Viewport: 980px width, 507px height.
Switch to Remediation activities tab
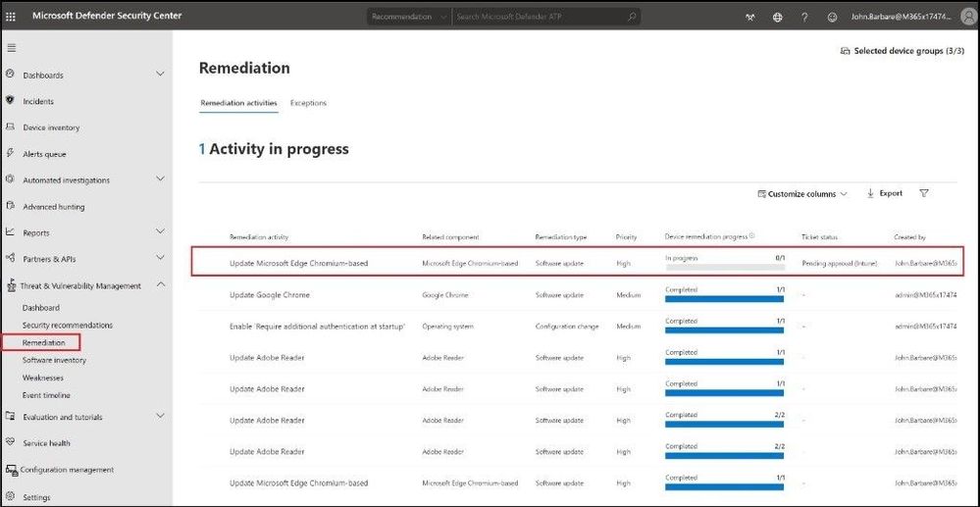coord(238,103)
